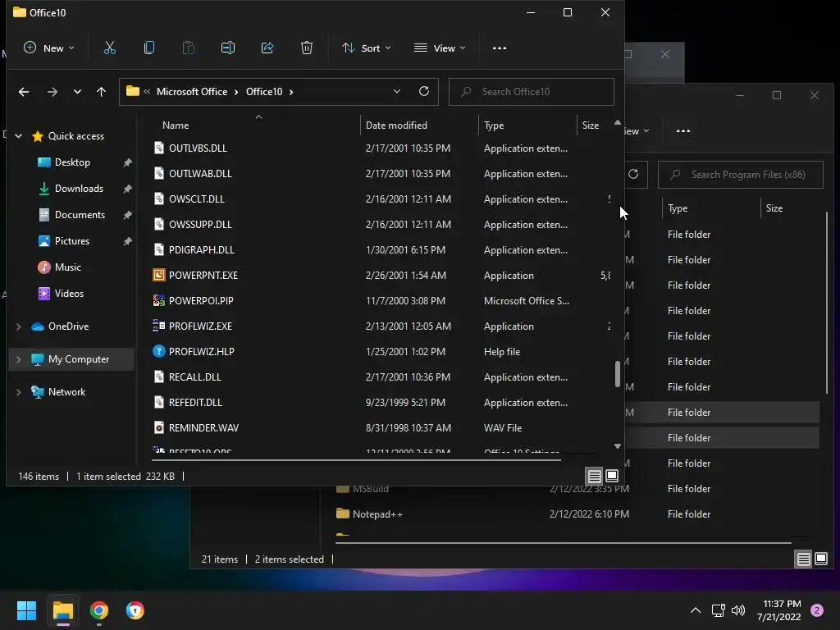Go up one folder level
Viewport: 840px width, 630px height.
(x=101, y=92)
